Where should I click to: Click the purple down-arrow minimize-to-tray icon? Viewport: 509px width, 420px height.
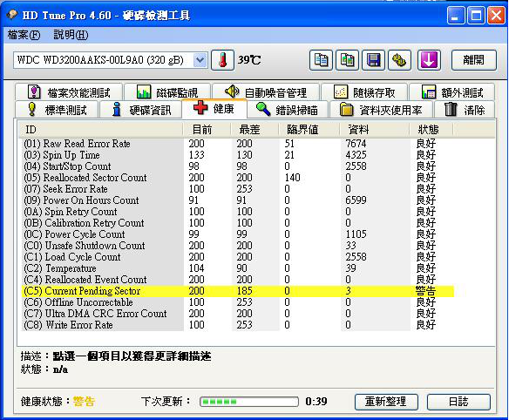click(x=429, y=60)
